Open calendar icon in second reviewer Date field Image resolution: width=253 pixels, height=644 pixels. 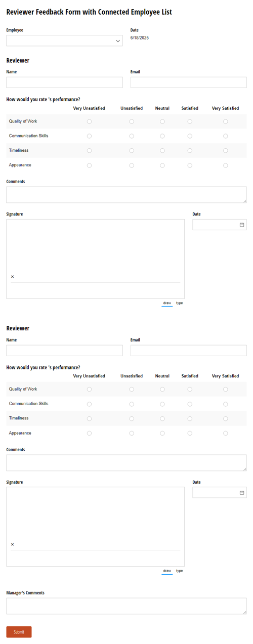pyautogui.click(x=242, y=492)
